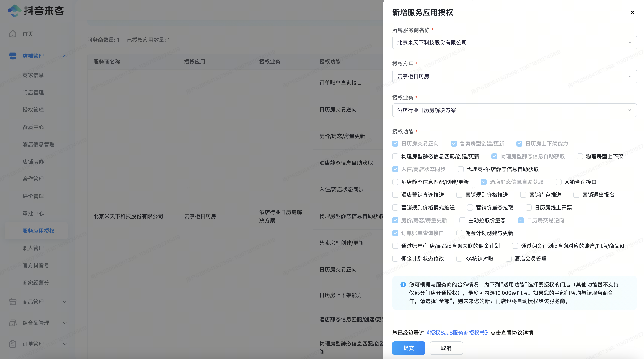This screenshot has height=359, width=644.
Task: Open 商家信息 in the sidebar
Action: tap(33, 75)
